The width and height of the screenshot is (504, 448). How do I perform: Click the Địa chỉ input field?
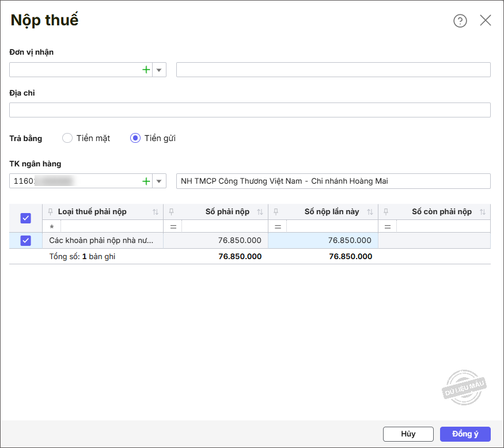click(250, 110)
